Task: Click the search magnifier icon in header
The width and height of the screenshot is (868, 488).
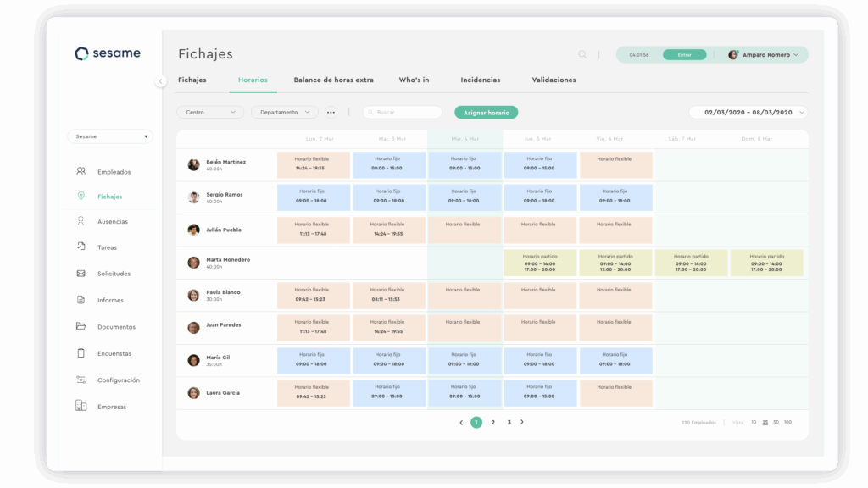Action: point(582,54)
